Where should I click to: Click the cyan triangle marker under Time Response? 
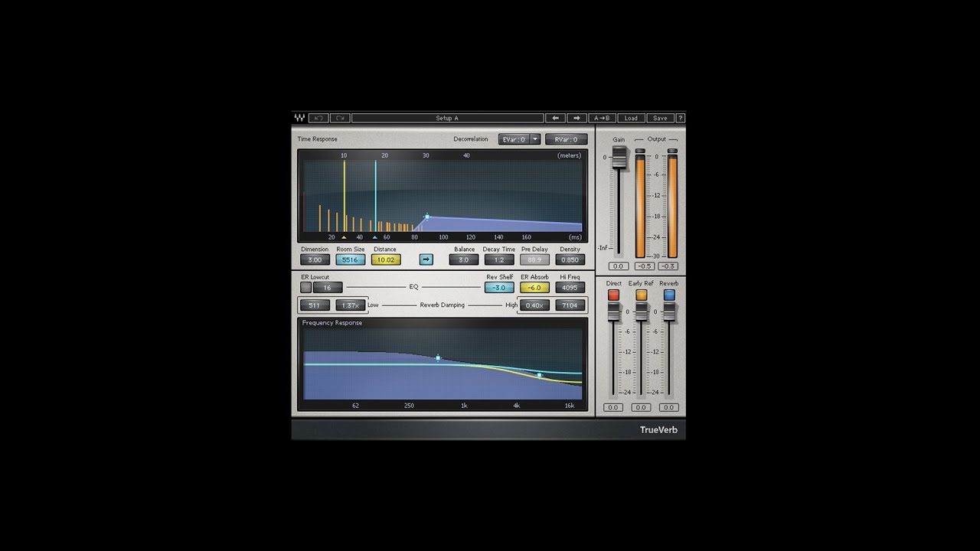374,237
